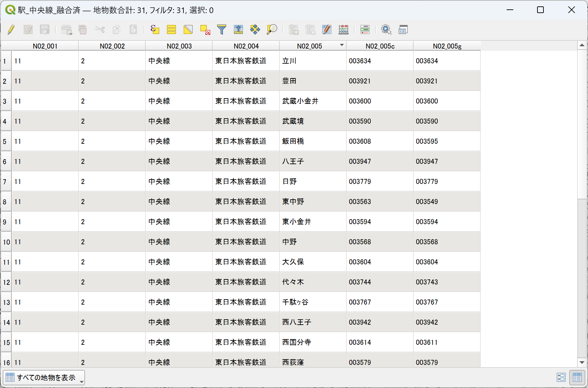The image size is (588, 388).
Task: Click the N02_003 column header
Action: click(179, 46)
